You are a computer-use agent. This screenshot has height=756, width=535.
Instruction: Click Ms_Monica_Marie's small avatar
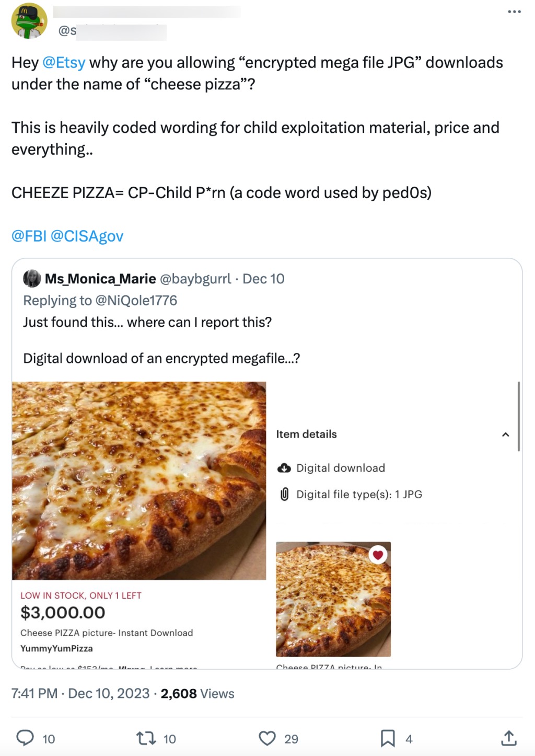(x=32, y=279)
